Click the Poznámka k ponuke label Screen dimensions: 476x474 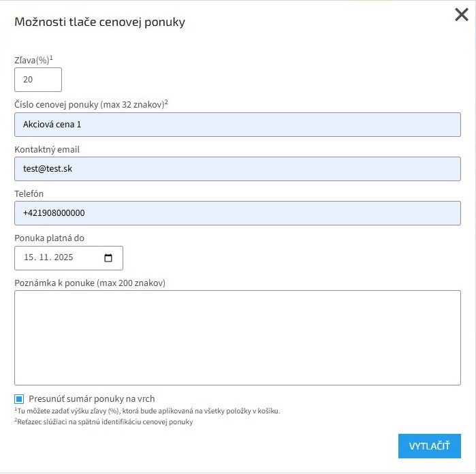[x=90, y=283]
